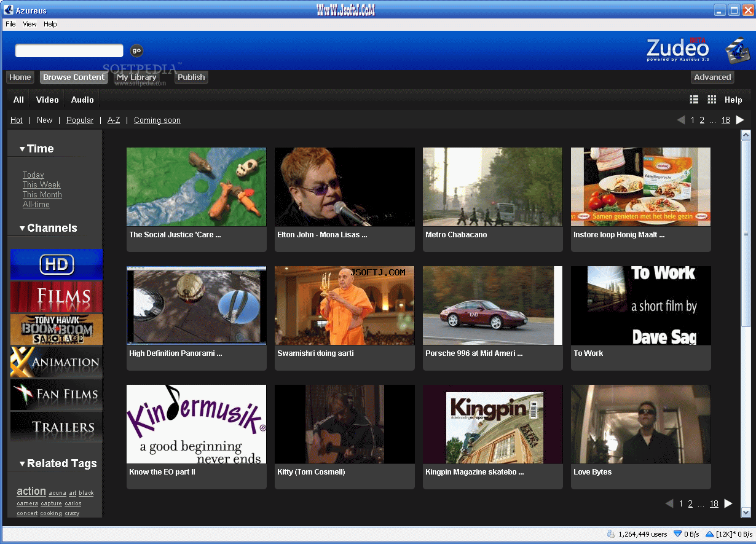Collapse the Time section

pyautogui.click(x=22, y=149)
